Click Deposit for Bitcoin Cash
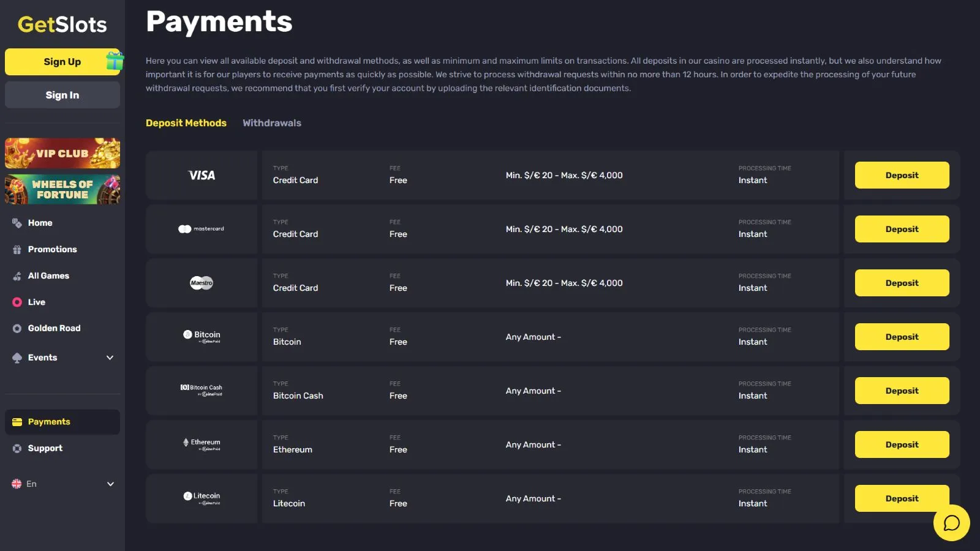 (902, 391)
